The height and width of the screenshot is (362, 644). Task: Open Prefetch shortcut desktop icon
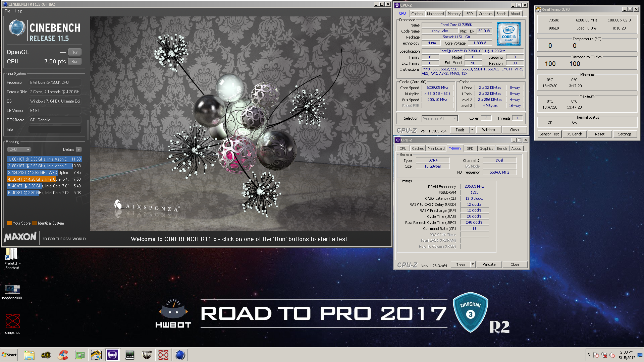coord(12,259)
